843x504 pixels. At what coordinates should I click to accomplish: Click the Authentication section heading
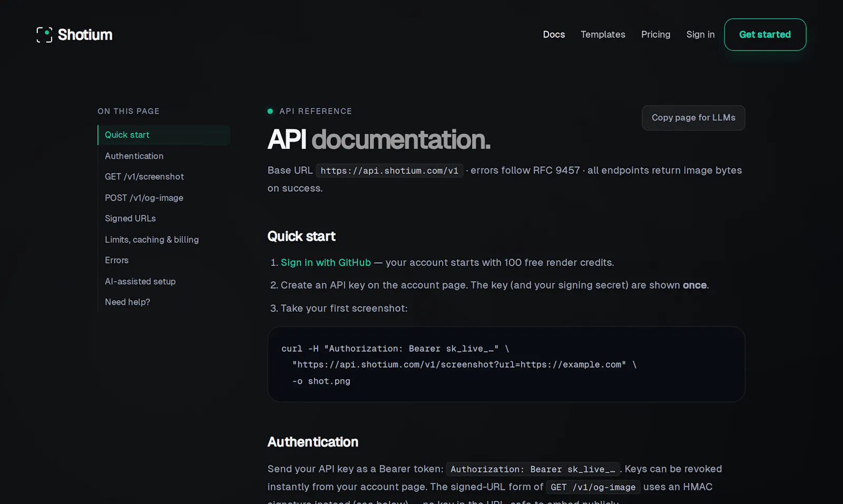pyautogui.click(x=313, y=442)
